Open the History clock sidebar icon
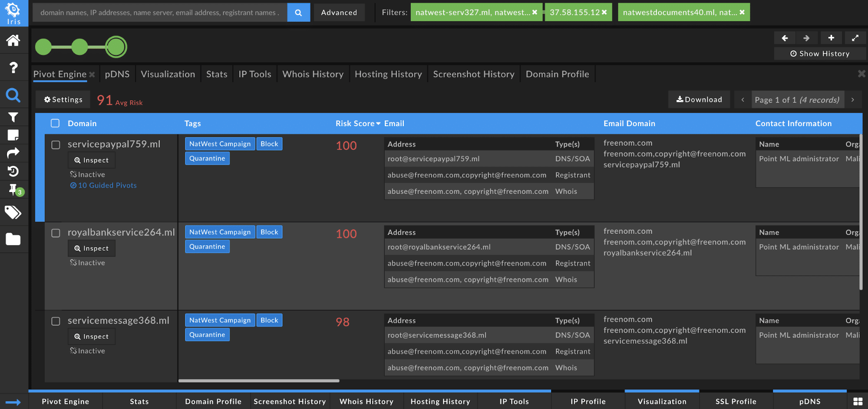Screen dimensions: 868x409 (x=13, y=171)
